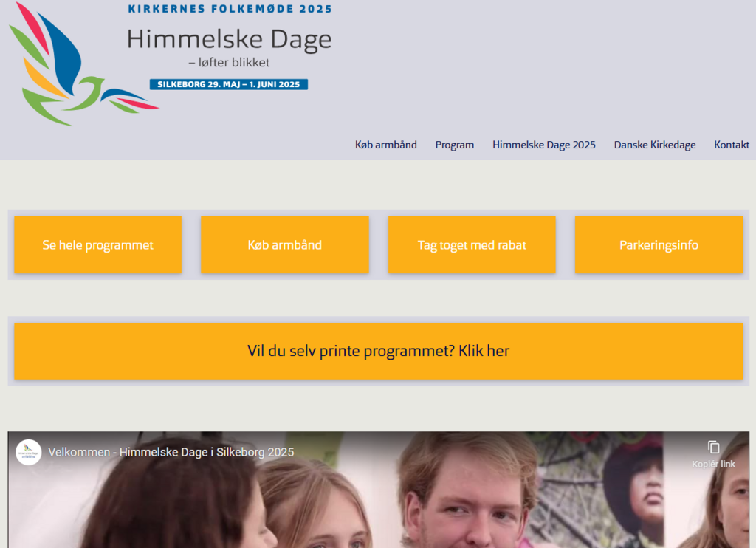This screenshot has width=756, height=548.
Task: Go to the Kontakt page
Action: pos(732,145)
